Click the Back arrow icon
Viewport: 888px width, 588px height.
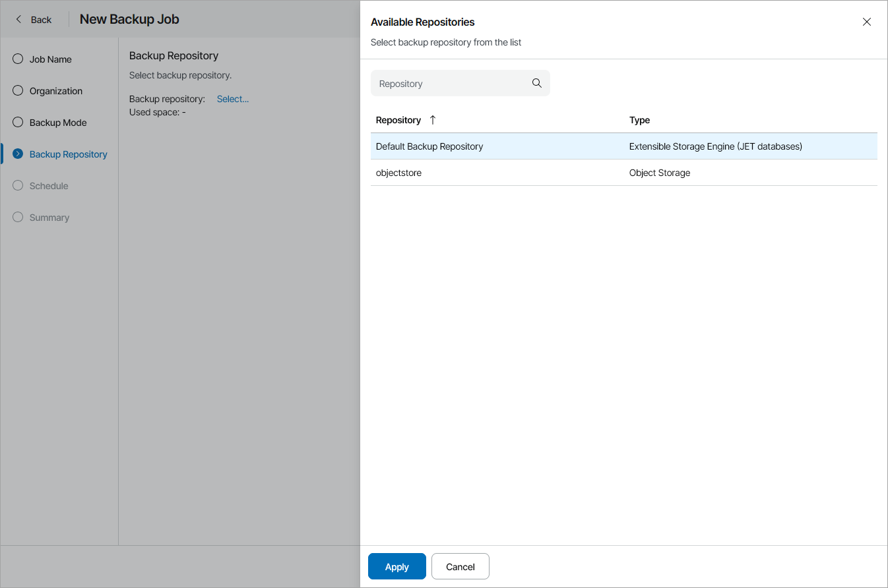(x=18, y=20)
